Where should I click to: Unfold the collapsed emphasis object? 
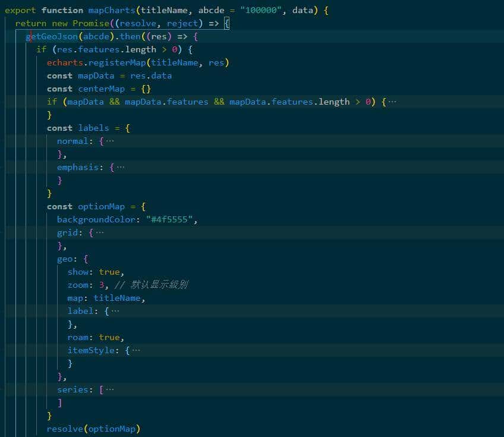click(120, 167)
